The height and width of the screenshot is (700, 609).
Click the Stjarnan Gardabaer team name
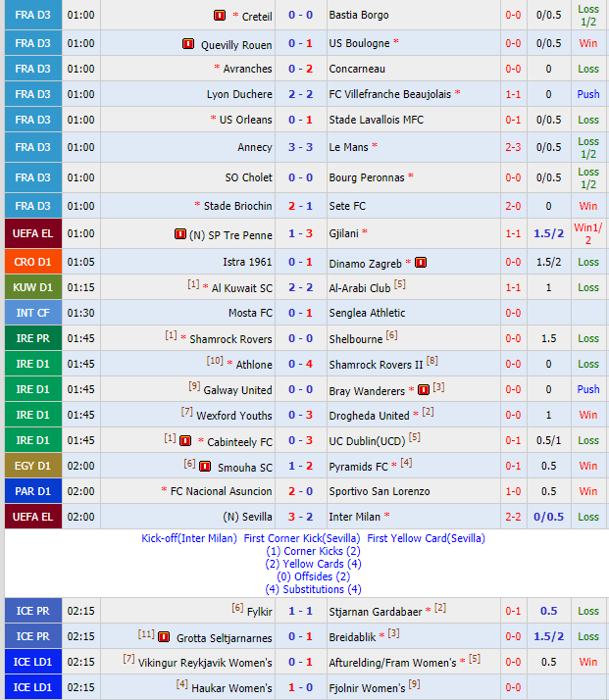pyautogui.click(x=375, y=612)
